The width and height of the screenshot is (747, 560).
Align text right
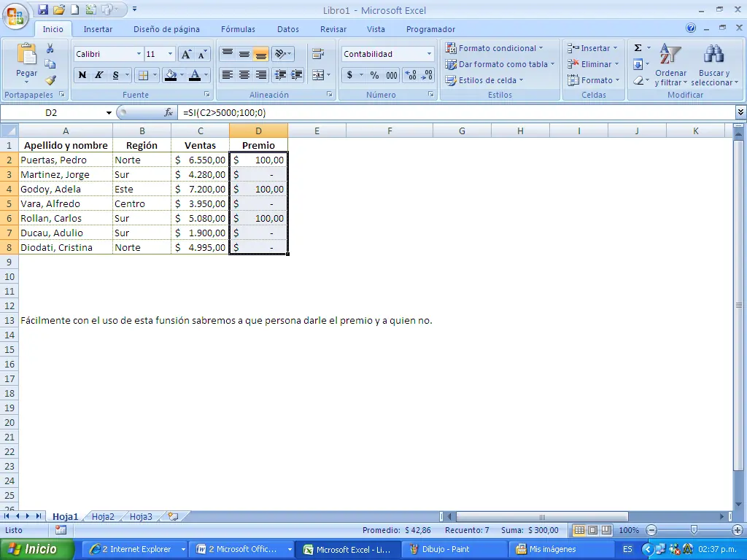[x=260, y=75]
